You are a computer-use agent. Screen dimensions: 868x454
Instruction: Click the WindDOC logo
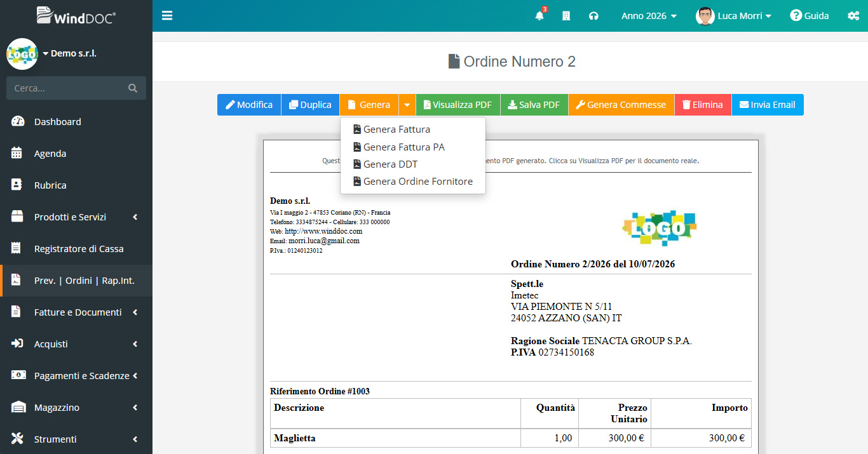click(76, 15)
